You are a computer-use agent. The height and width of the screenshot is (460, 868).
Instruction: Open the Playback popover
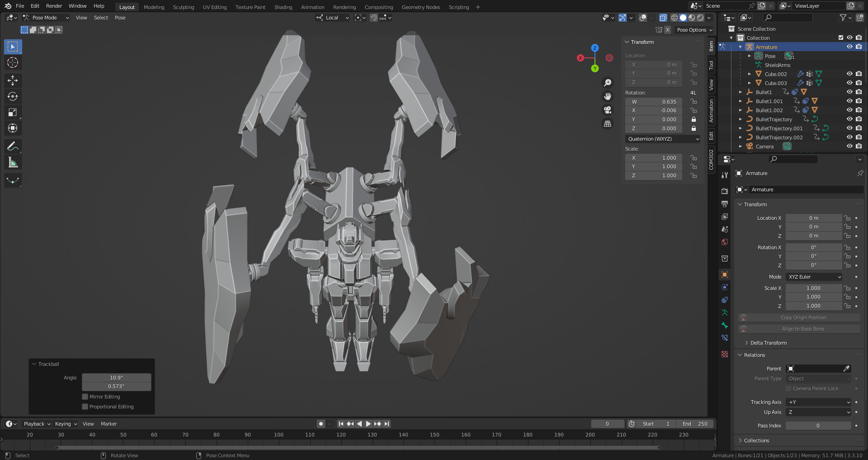pyautogui.click(x=37, y=424)
